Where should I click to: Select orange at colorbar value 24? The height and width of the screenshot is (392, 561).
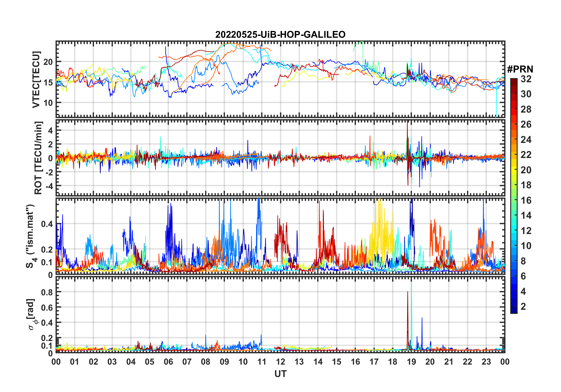tap(514, 139)
